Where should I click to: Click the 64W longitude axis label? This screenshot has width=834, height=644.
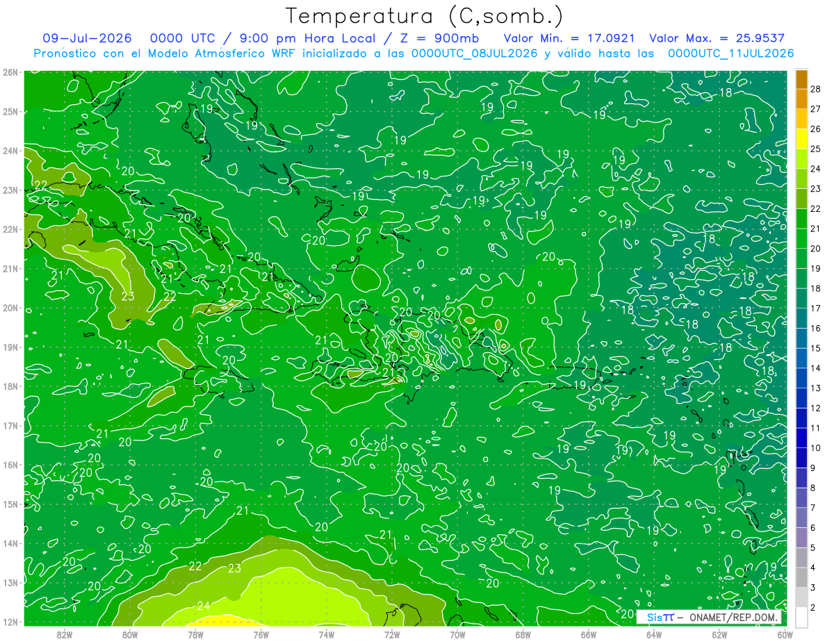click(653, 634)
